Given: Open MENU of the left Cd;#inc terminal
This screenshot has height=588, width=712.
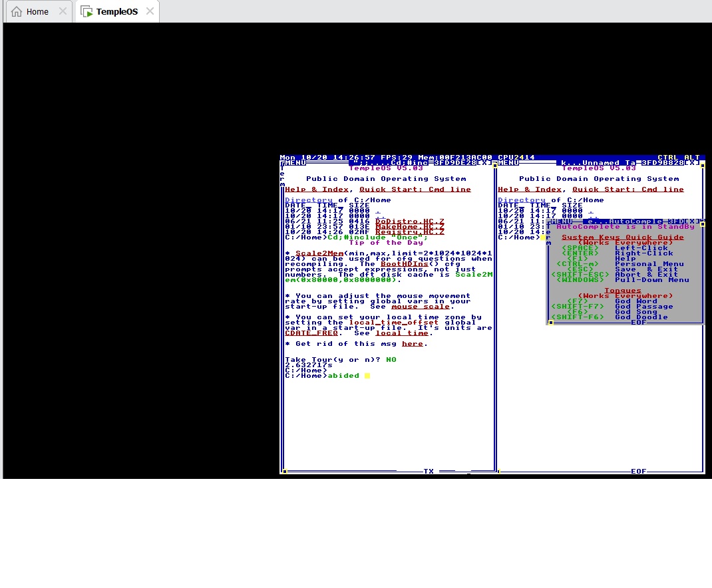Looking at the screenshot, I should [x=295, y=162].
